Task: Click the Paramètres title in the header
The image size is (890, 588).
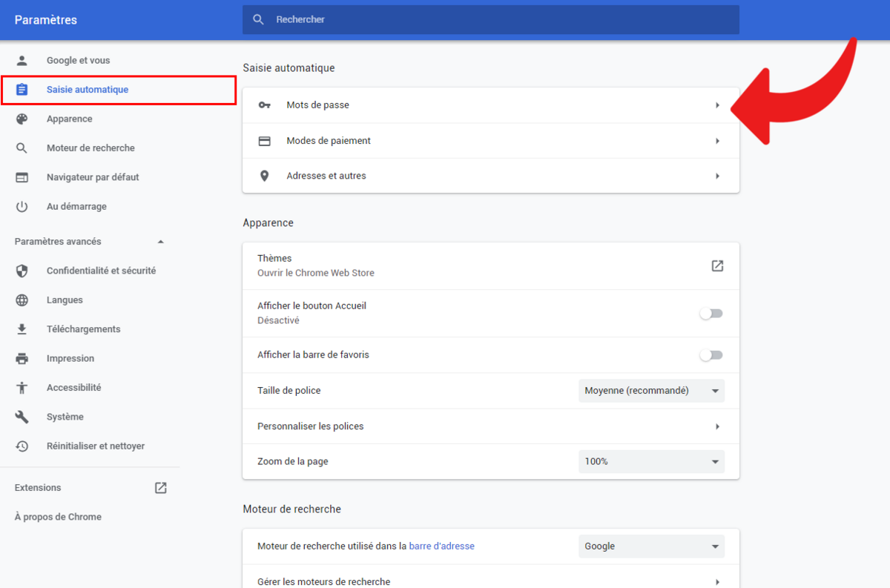Action: click(x=46, y=20)
